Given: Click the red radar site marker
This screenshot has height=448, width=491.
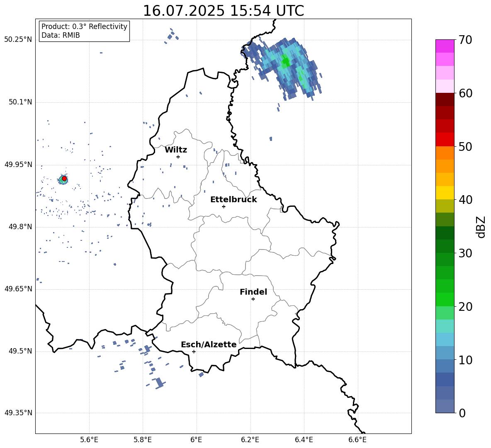Looking at the screenshot, I should pos(64,179).
